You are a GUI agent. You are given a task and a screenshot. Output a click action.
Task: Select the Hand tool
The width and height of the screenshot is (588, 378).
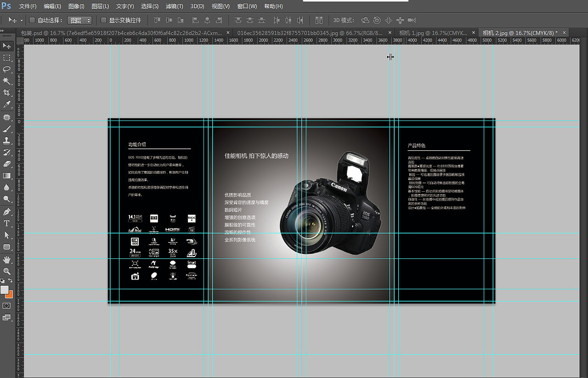click(7, 260)
